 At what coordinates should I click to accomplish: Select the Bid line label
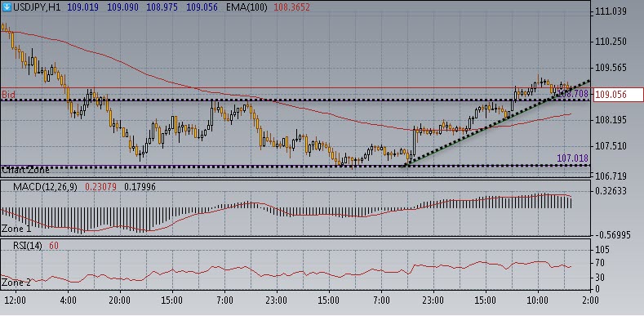coord(8,95)
